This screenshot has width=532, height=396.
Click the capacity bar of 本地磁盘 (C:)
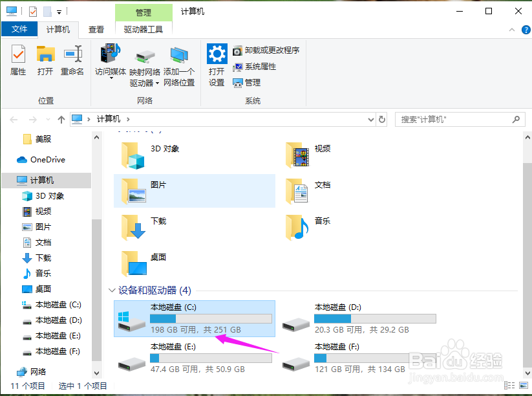(x=210, y=318)
